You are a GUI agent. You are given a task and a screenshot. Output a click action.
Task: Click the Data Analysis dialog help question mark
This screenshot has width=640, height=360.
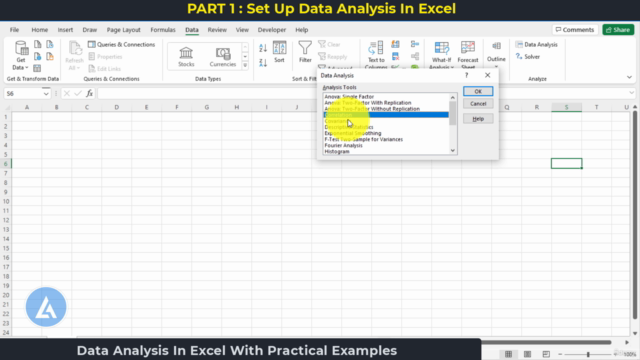[x=467, y=75]
